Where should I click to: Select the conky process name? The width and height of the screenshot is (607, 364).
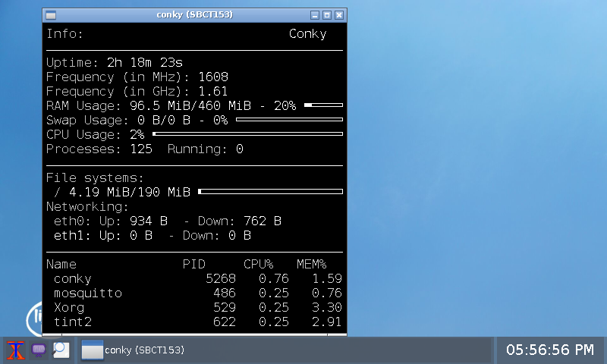point(73,279)
